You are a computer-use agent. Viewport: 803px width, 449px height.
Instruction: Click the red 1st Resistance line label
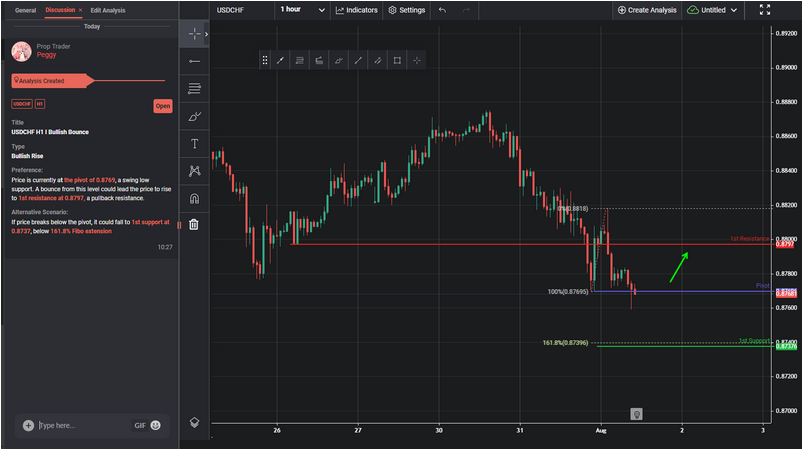(750, 239)
